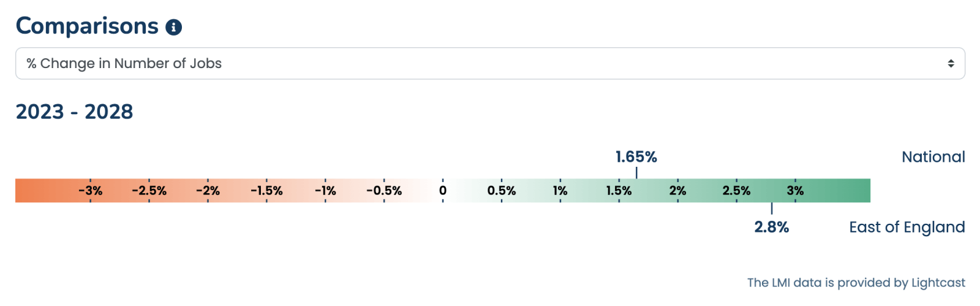Image resolution: width=980 pixels, height=306 pixels.
Task: Click the -1.5% tick on the scale
Action: click(267, 191)
